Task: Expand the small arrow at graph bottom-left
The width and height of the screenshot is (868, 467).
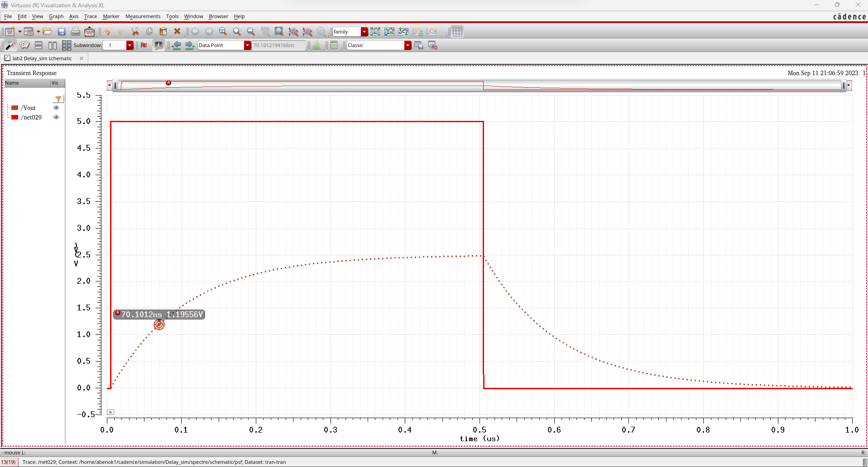Action: coord(110,412)
